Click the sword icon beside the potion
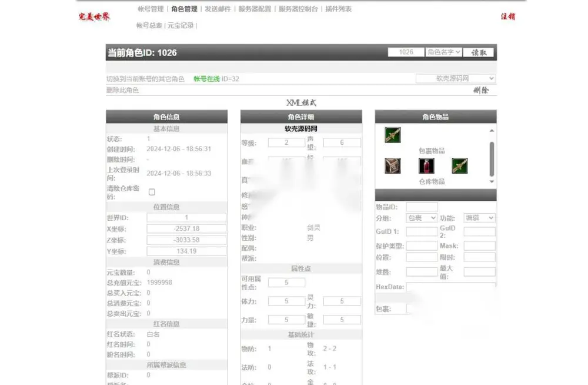 (x=460, y=165)
